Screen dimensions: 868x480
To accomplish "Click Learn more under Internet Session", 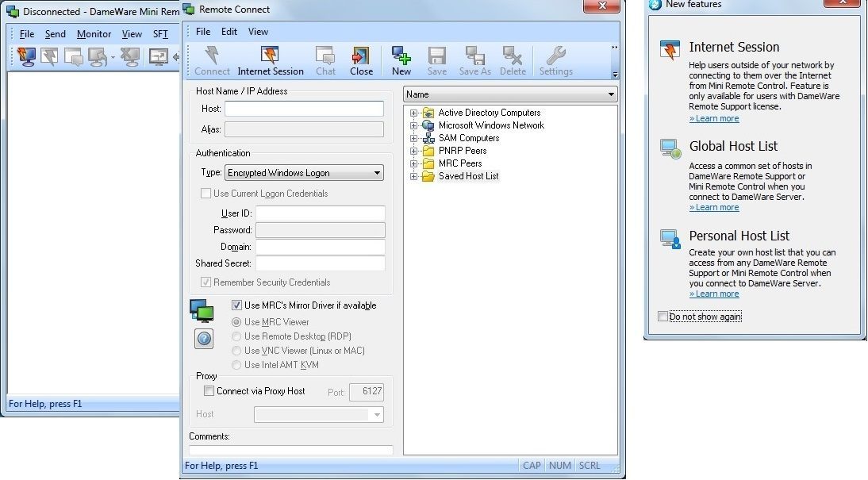I will pyautogui.click(x=714, y=119).
